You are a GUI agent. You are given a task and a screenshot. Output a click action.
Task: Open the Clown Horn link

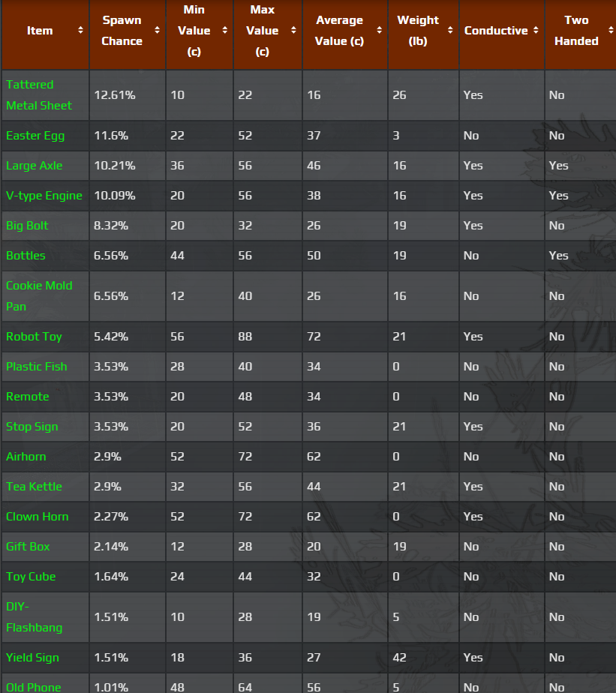click(x=38, y=517)
